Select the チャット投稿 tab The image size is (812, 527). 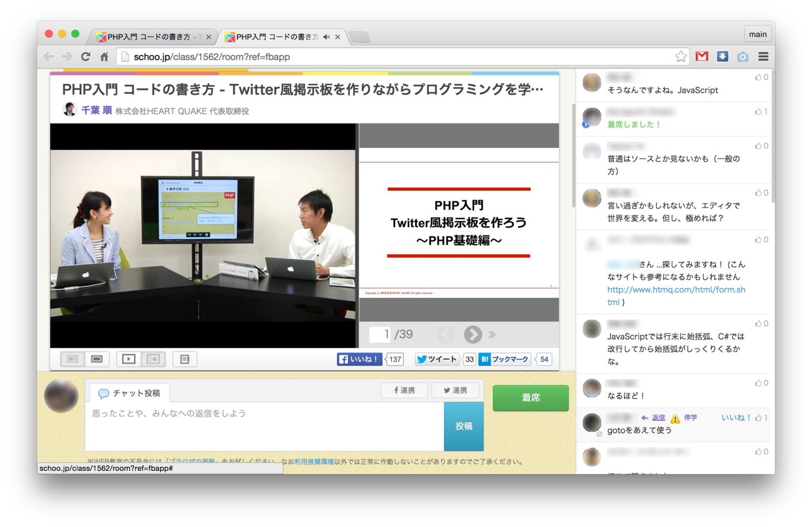[x=130, y=393]
